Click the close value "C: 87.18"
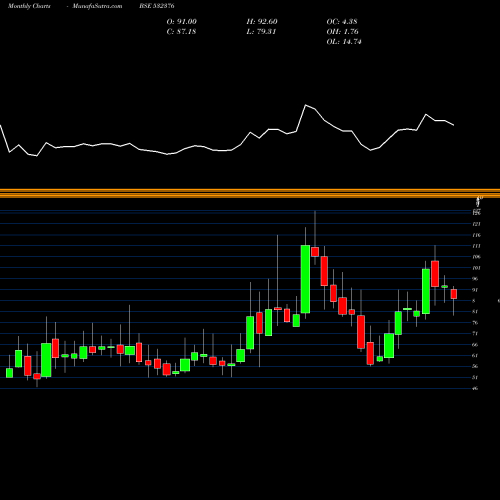Image resolution: width=500 pixels, height=500 pixels. [181, 32]
